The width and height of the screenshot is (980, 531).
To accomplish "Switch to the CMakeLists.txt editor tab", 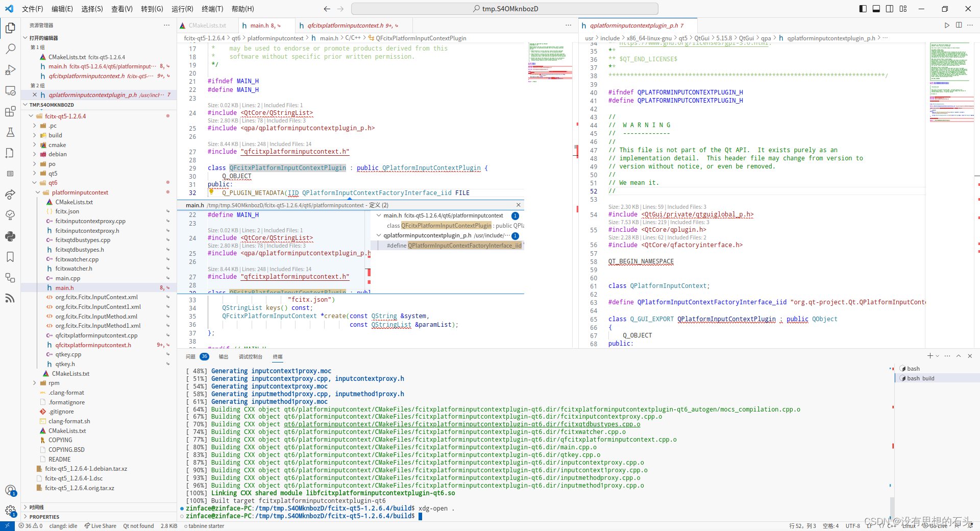I will tap(207, 25).
